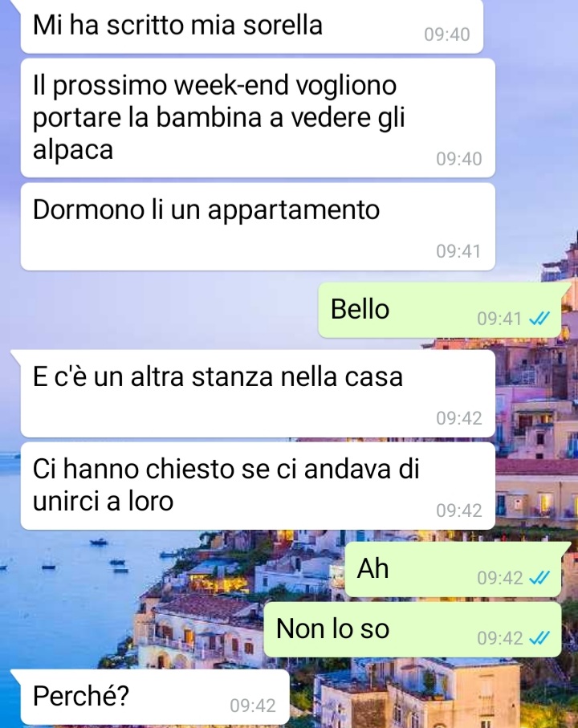Screen dimensions: 578x728
Task: Click the word 'alpaca' in the message
Action: (73, 150)
